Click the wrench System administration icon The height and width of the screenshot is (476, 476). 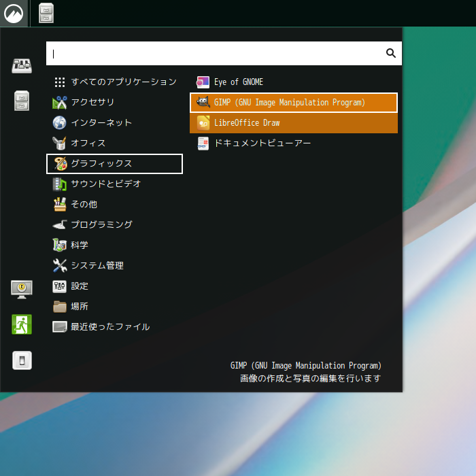[x=60, y=266]
